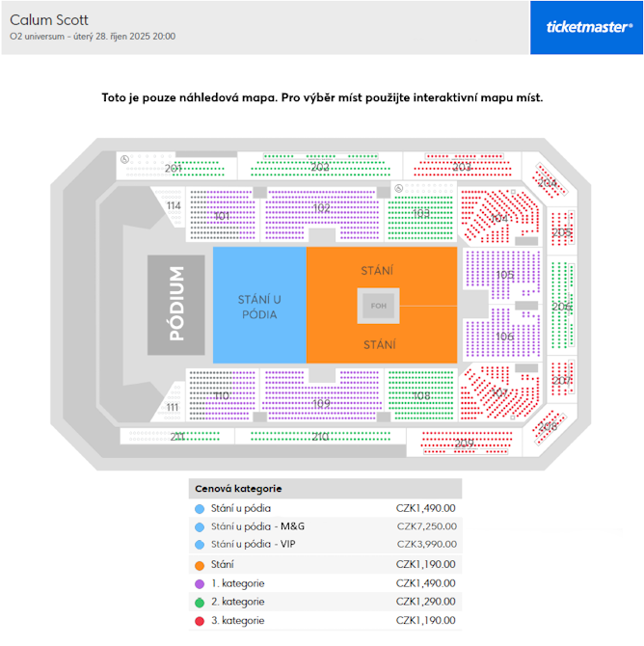Select the FOH box in the standing area
This screenshot has width=644, height=646.
coord(378,306)
